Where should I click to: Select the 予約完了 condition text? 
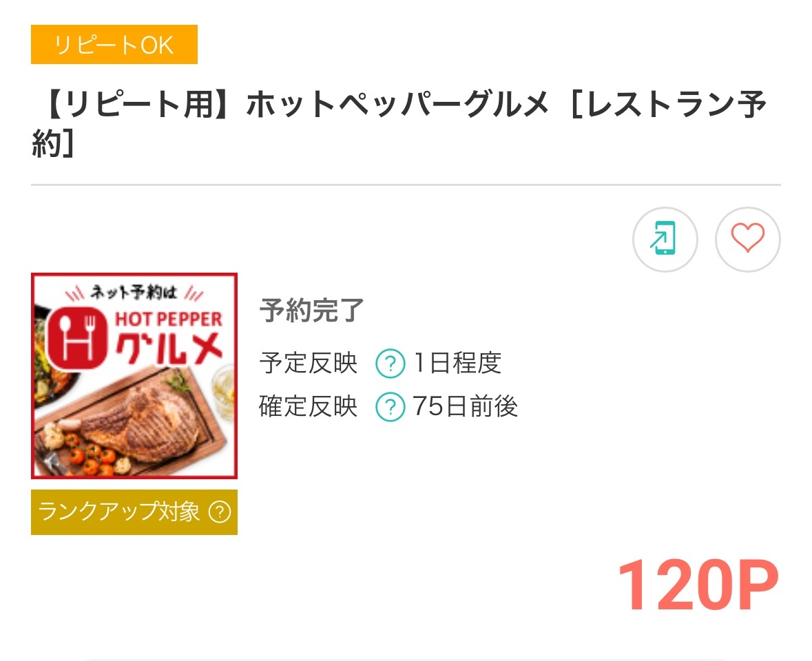[x=311, y=311]
